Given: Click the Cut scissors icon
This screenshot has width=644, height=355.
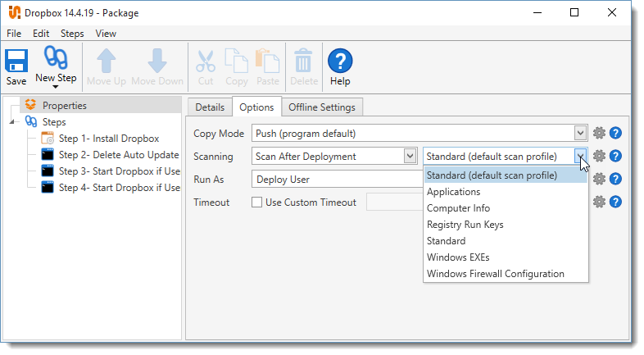Looking at the screenshot, I should tap(206, 66).
